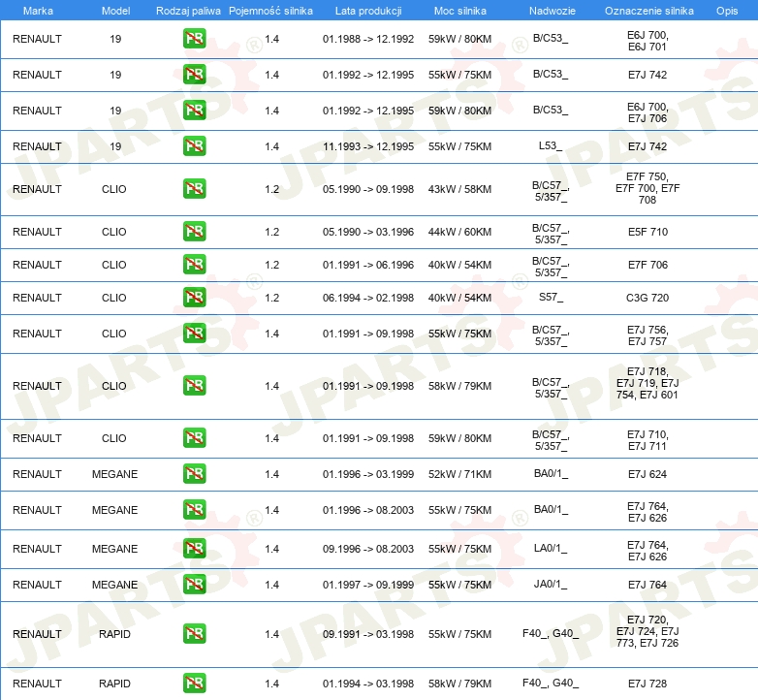Click the fuel icon in the Clio E7J 756 row
Image resolution: width=758 pixels, height=700 pixels.
click(x=194, y=334)
